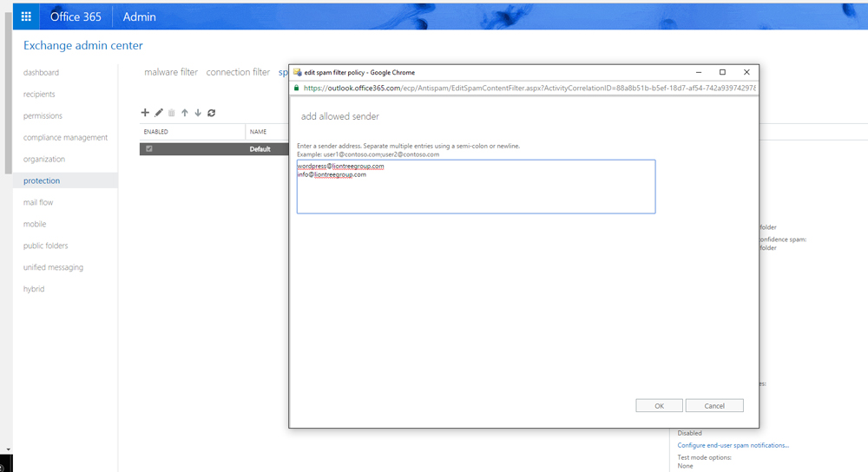Click the refresh icon in toolbar
Viewport: 868px width, 472px height.
point(212,113)
